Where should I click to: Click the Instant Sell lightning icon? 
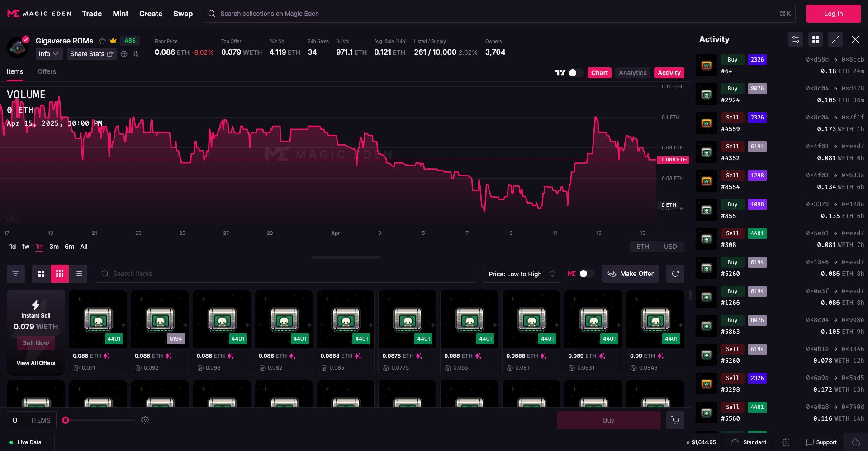[x=36, y=304]
